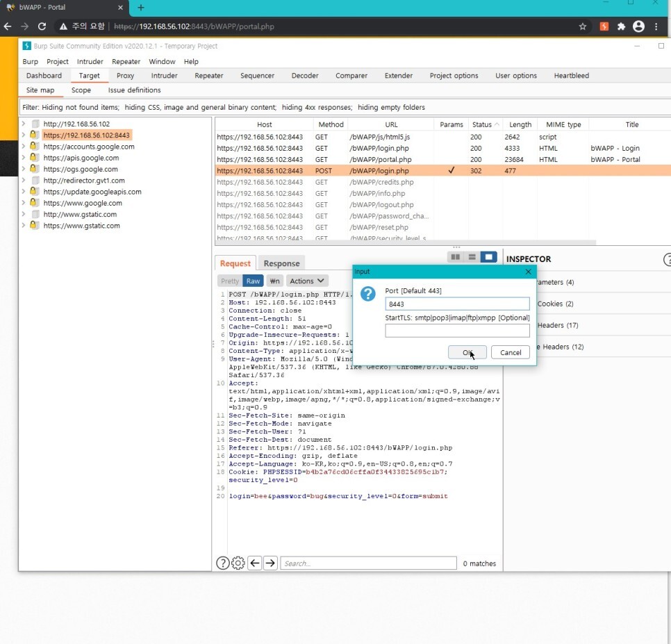Toggle the \n non-printing characters button
The height and width of the screenshot is (644, 671).
click(x=275, y=281)
